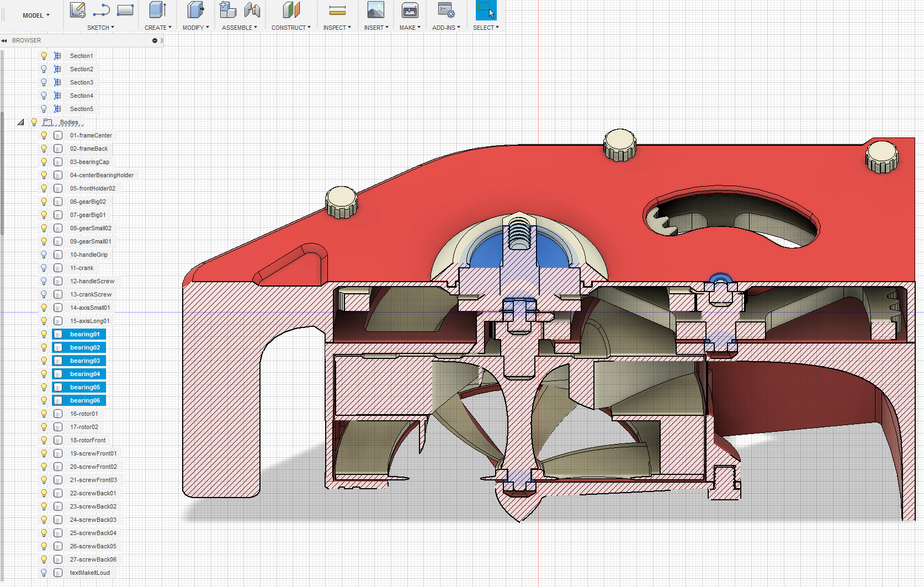This screenshot has width=924, height=587.
Task: Click the Section3 analysis icon
Action: tap(57, 82)
